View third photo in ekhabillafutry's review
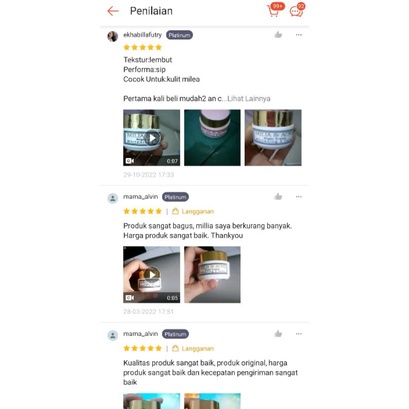 click(x=273, y=138)
